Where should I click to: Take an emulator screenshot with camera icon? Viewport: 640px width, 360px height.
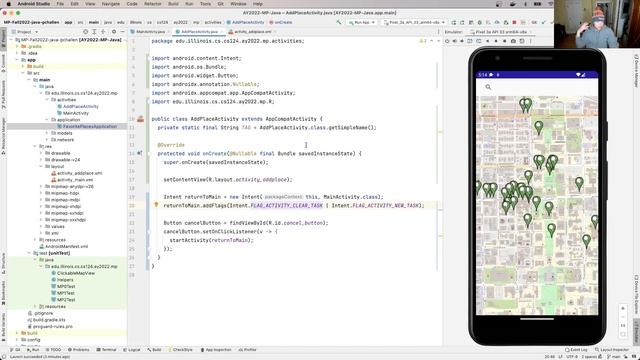513,41
